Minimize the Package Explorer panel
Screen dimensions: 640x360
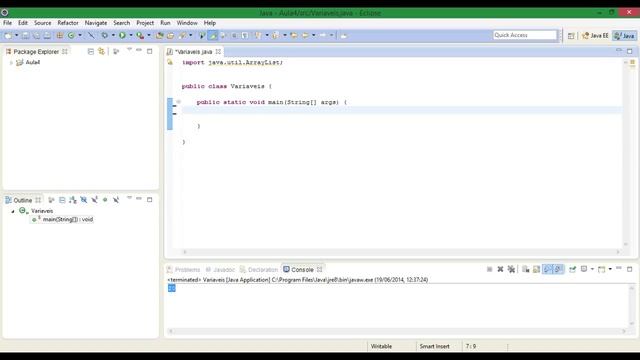[139, 51]
